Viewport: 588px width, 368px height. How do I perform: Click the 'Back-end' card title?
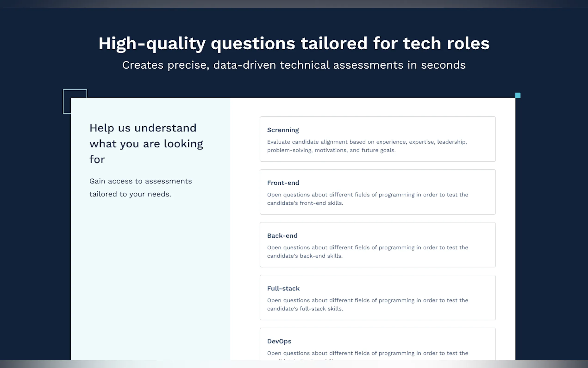click(x=282, y=236)
